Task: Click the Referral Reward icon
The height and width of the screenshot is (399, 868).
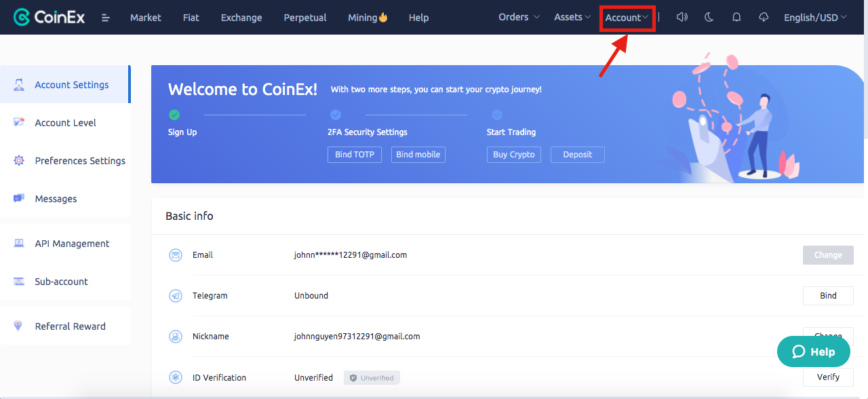Action: pos(19,326)
